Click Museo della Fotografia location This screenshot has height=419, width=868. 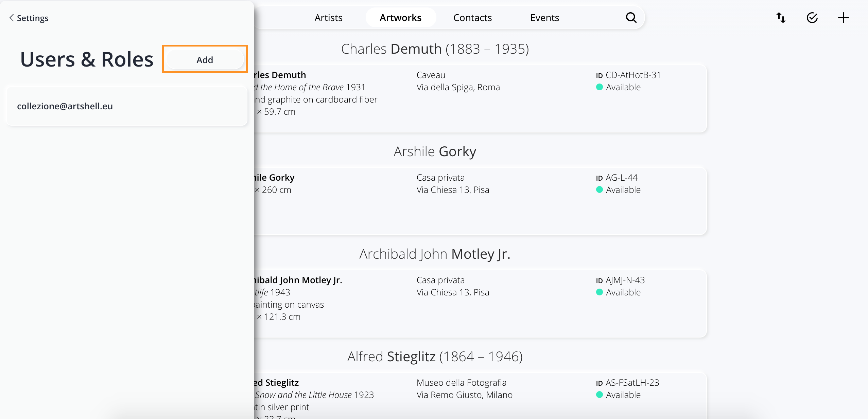[x=462, y=383]
